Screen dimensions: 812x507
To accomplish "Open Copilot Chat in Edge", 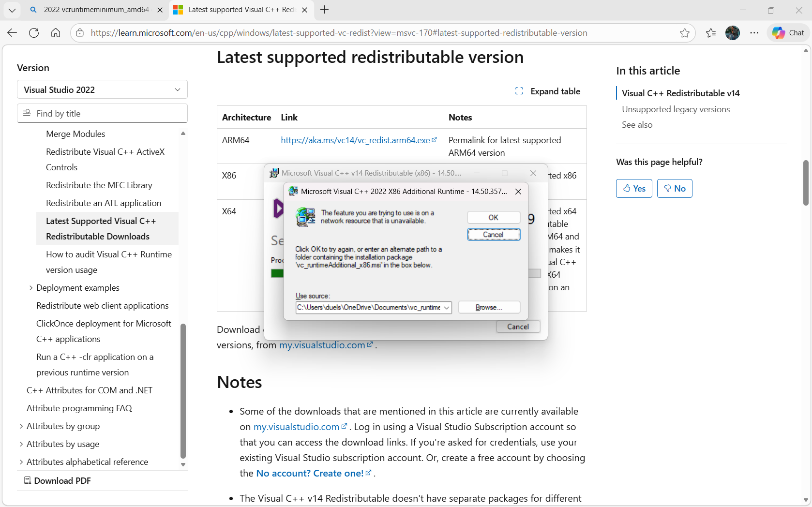I will pyautogui.click(x=788, y=33).
